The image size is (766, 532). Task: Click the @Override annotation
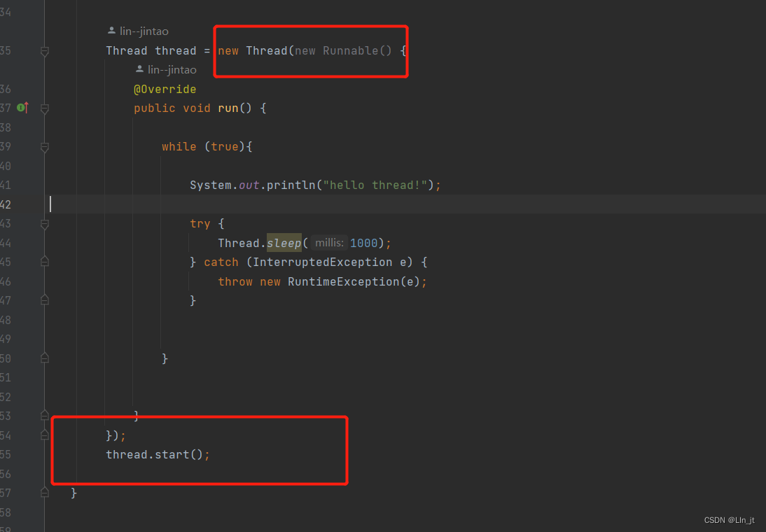(165, 90)
